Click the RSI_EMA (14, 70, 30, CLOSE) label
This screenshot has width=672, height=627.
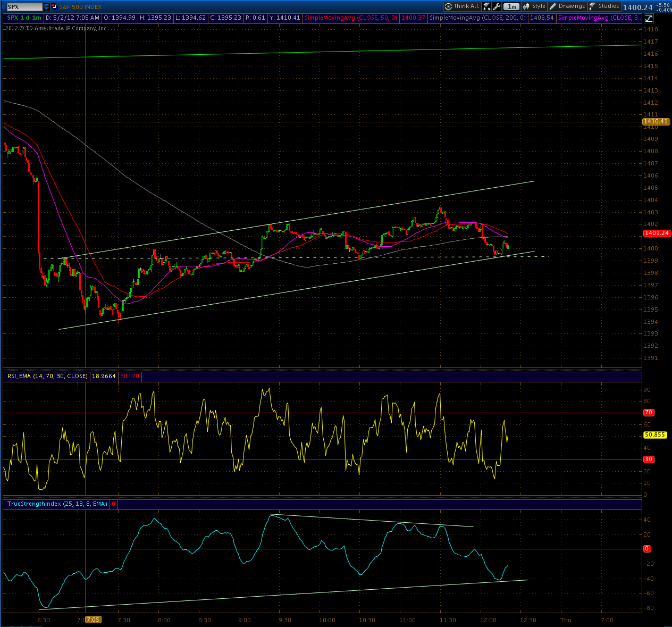pyautogui.click(x=47, y=376)
